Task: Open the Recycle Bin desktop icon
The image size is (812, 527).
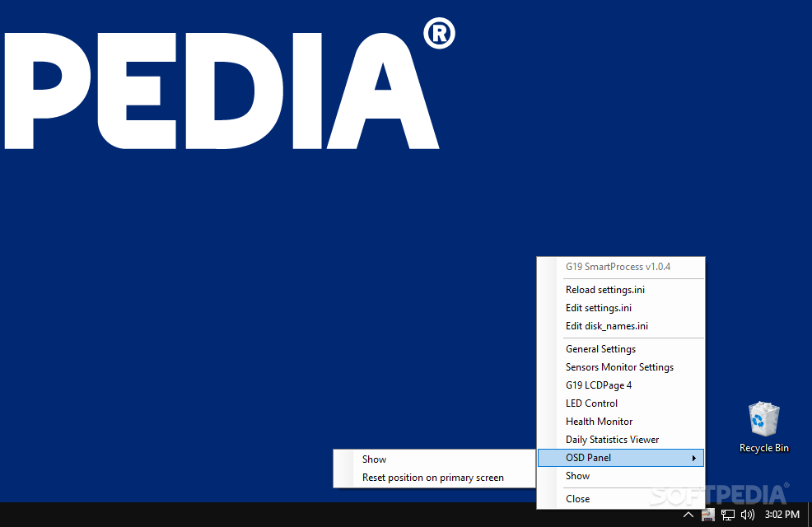Action: [x=764, y=427]
